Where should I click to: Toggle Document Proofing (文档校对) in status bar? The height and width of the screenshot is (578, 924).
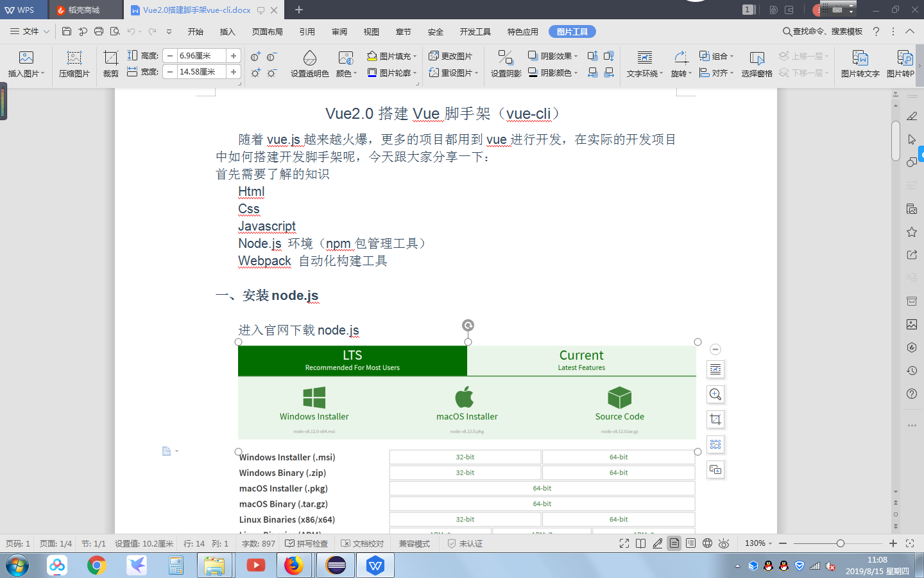coord(363,543)
